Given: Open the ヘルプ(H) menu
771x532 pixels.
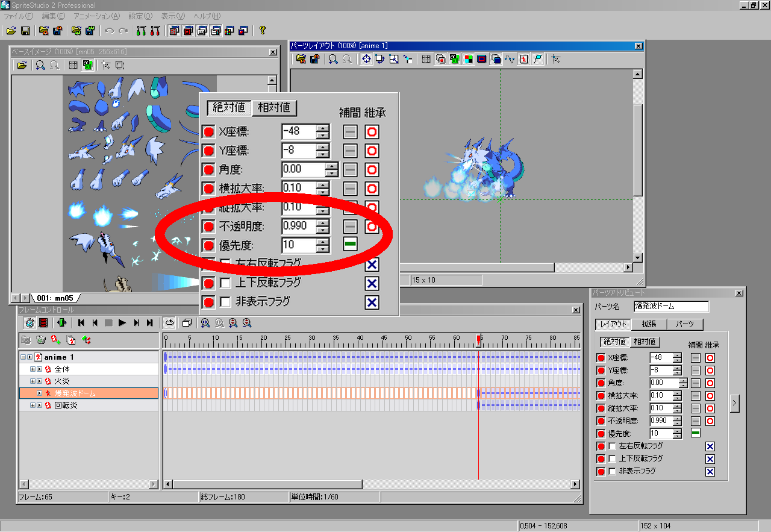Looking at the screenshot, I should coord(207,16).
